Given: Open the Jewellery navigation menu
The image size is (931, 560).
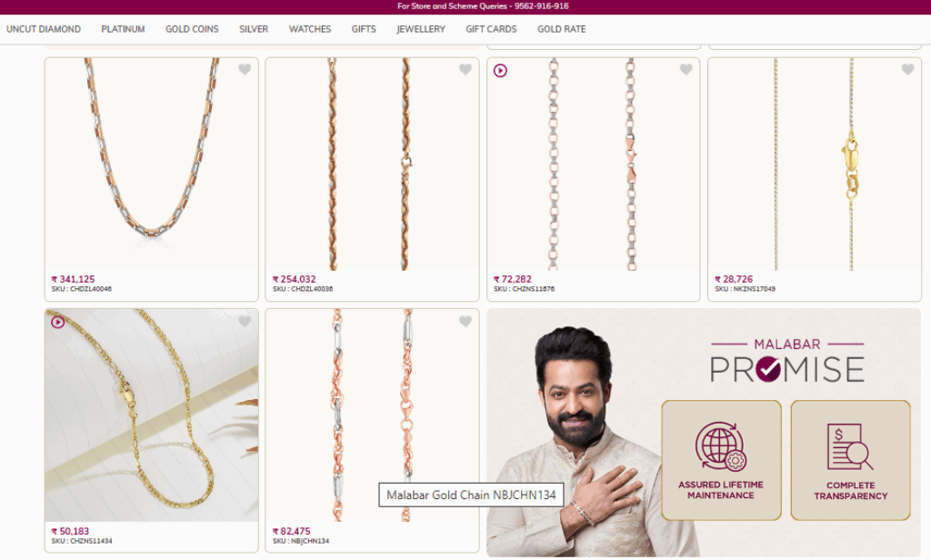Looking at the screenshot, I should (x=421, y=29).
